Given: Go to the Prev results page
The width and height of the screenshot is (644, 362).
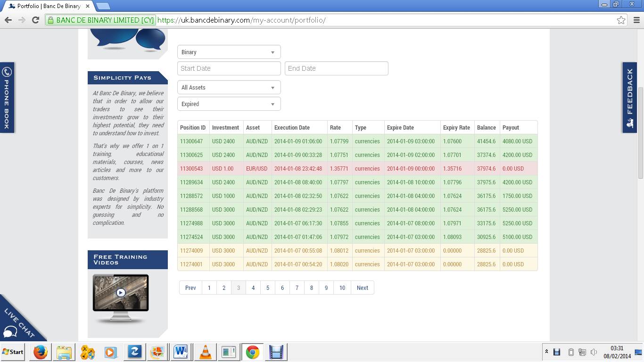Looking at the screenshot, I should coord(190,288).
